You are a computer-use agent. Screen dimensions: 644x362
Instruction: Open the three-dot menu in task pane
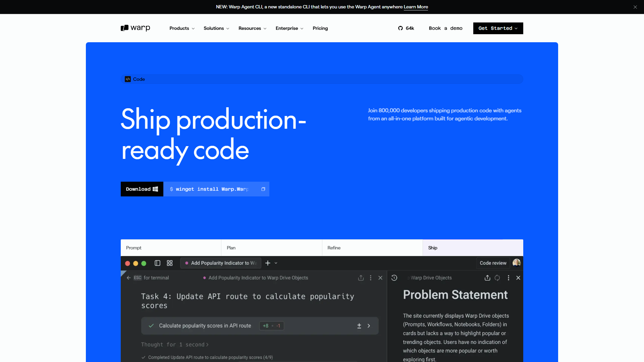pos(371,278)
